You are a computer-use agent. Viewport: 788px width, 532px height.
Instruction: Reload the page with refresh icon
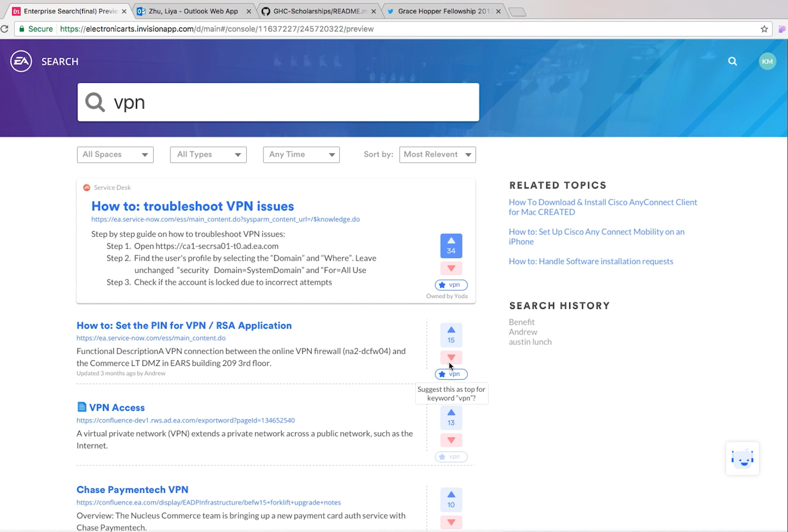point(5,29)
